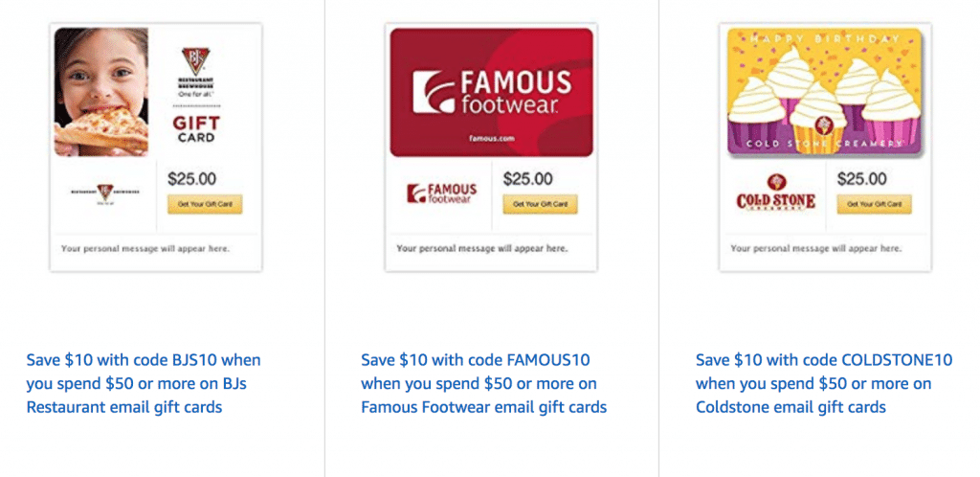
Task: Click Get Your Gift Card under BJ's card
Action: point(205,204)
